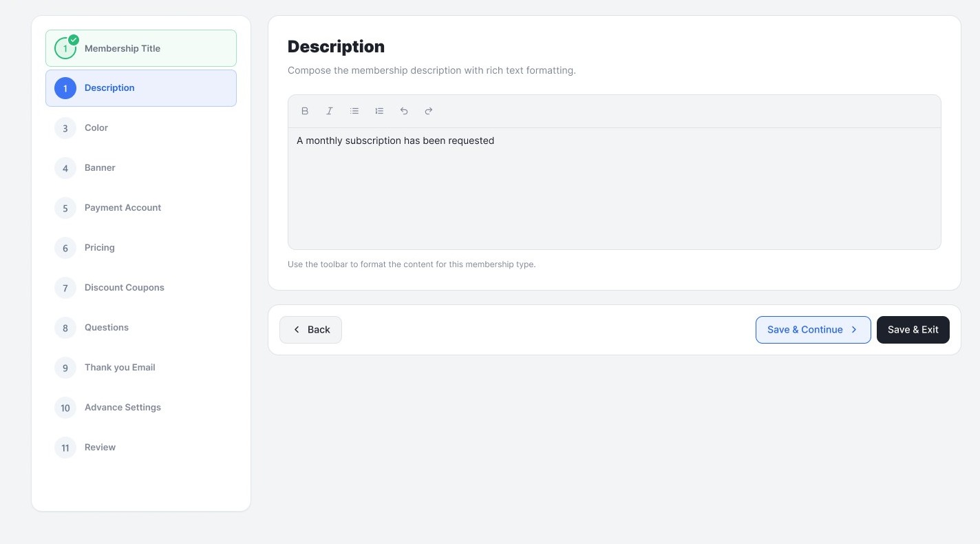Screen dimensions: 980x544
Task: Insert a bulleted list
Action: click(x=354, y=111)
